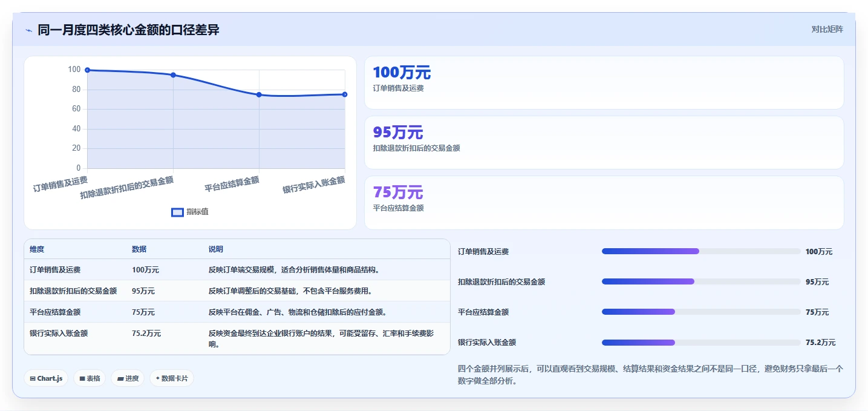This screenshot has width=868, height=411.
Task: Click the 100 y-axis tick label
Action: [74, 70]
